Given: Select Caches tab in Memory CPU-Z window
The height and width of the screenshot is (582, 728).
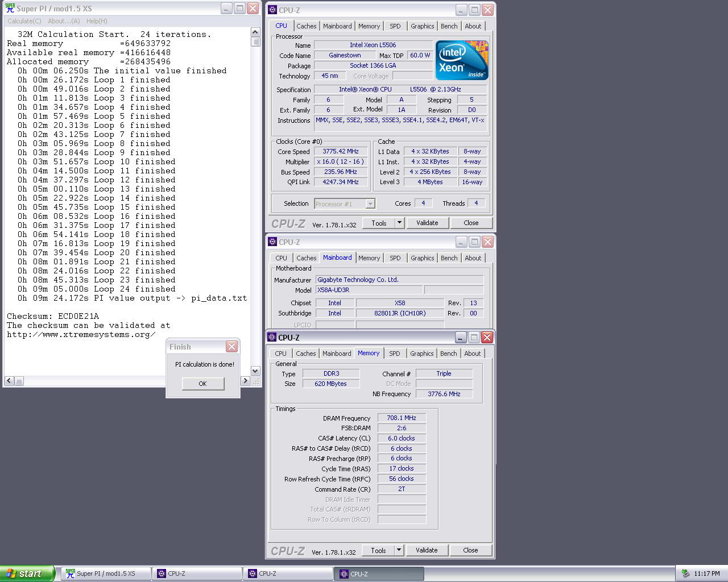Looking at the screenshot, I should point(306,354).
